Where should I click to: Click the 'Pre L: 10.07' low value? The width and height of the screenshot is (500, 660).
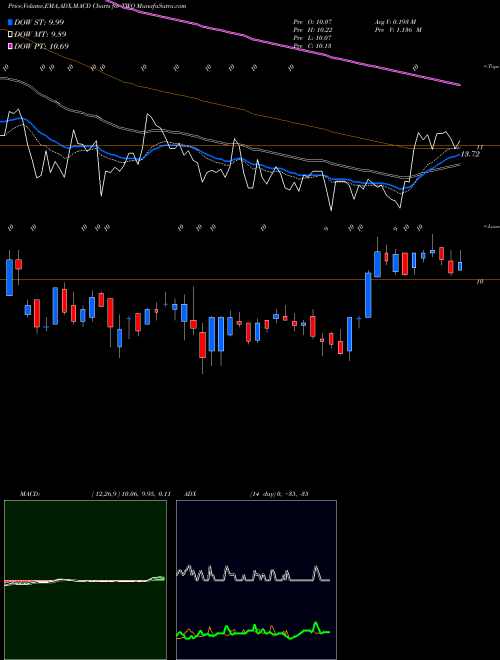(312, 38)
